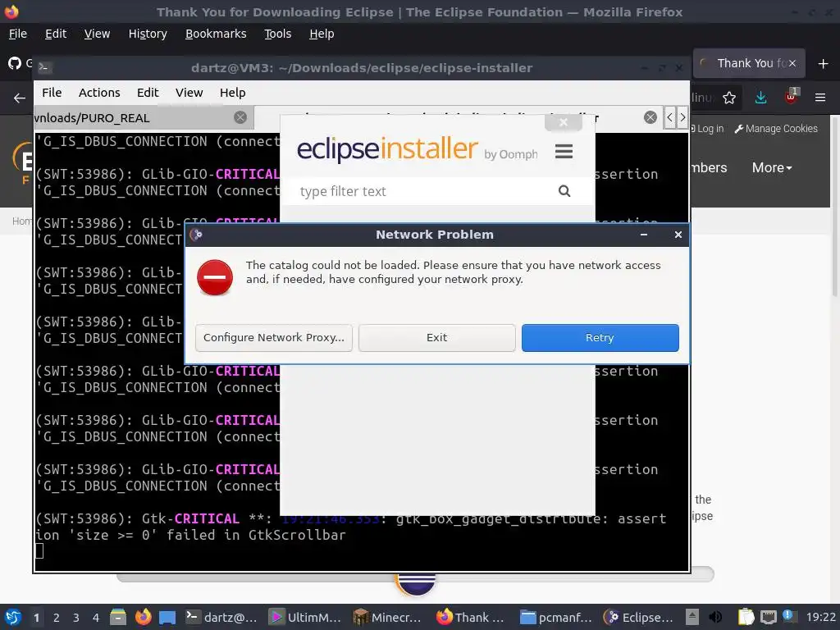Bookmark this page with the star icon

(729, 98)
